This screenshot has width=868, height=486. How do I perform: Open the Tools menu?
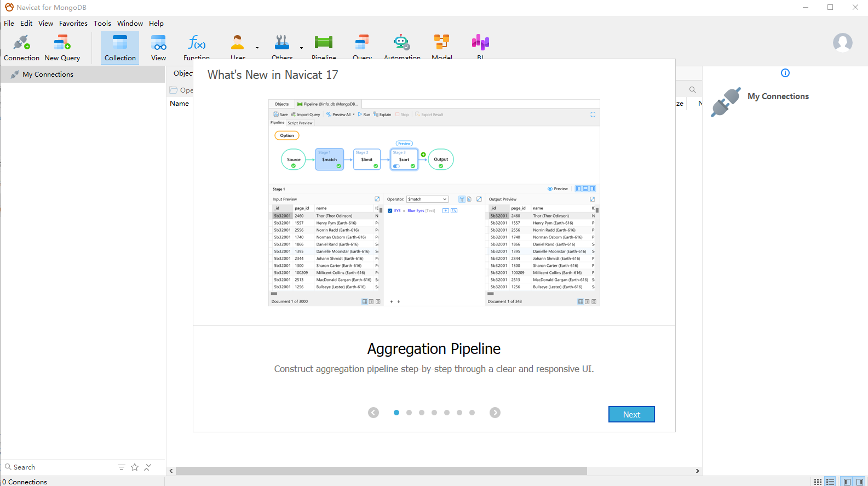click(102, 24)
